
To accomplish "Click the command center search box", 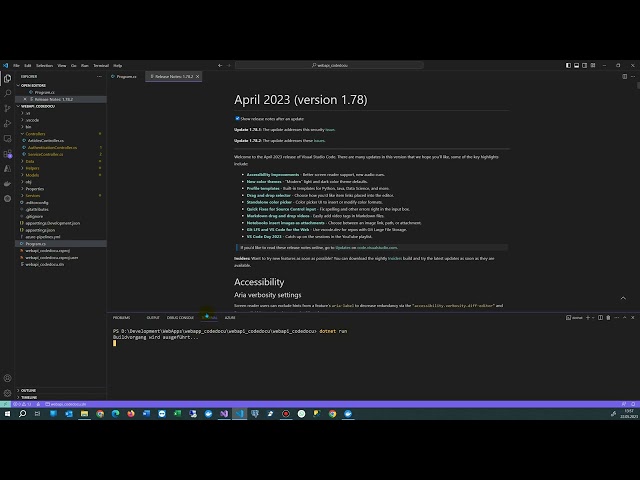I will pyautogui.click(x=329, y=65).
